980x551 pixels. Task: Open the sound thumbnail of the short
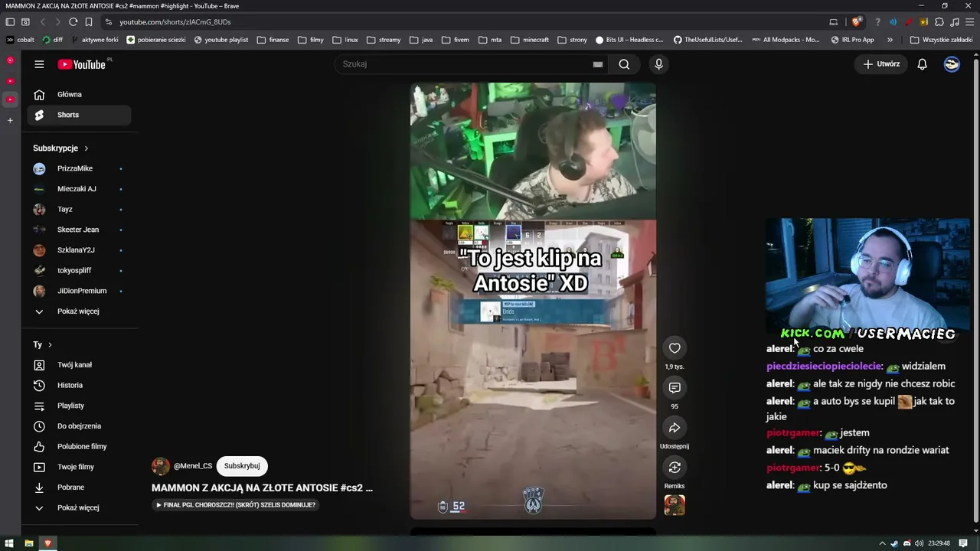pos(675,505)
